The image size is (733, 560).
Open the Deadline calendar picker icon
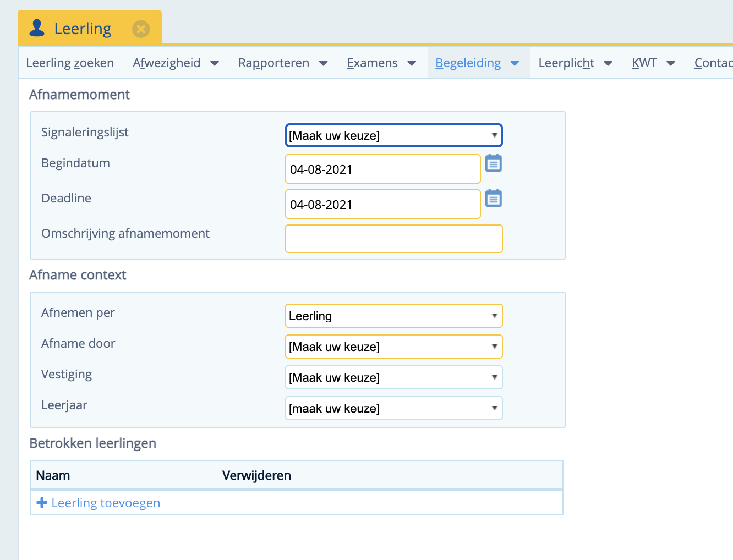click(494, 198)
